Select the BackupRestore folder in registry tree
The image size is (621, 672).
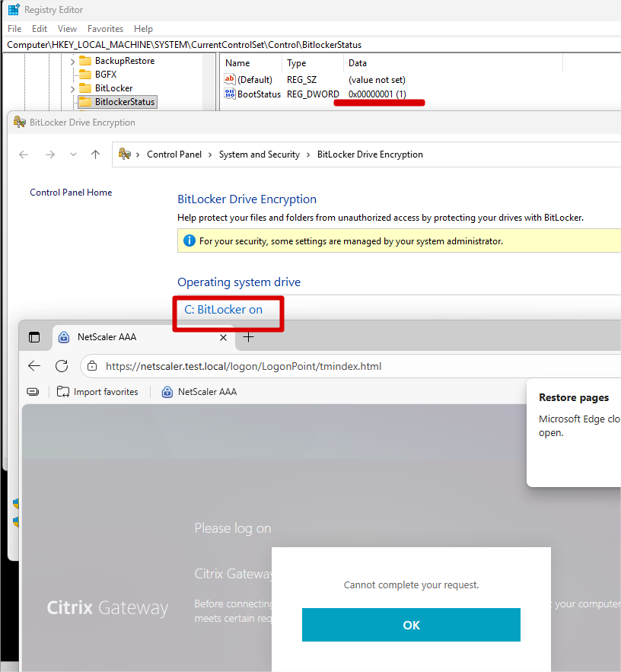(x=125, y=61)
